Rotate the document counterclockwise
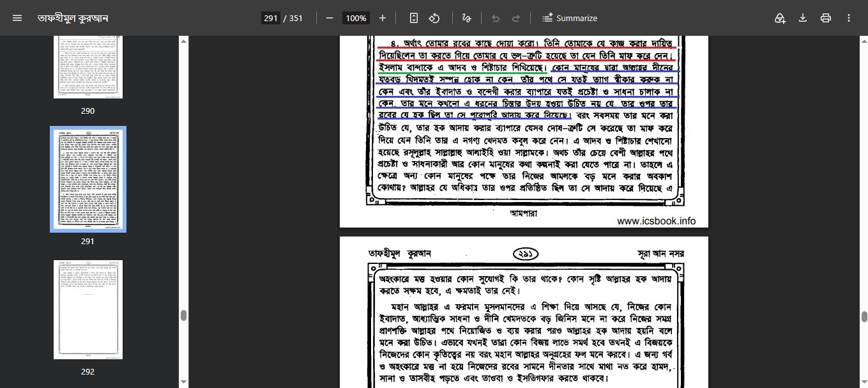Viewport: 868px width, 388px height. [x=434, y=18]
